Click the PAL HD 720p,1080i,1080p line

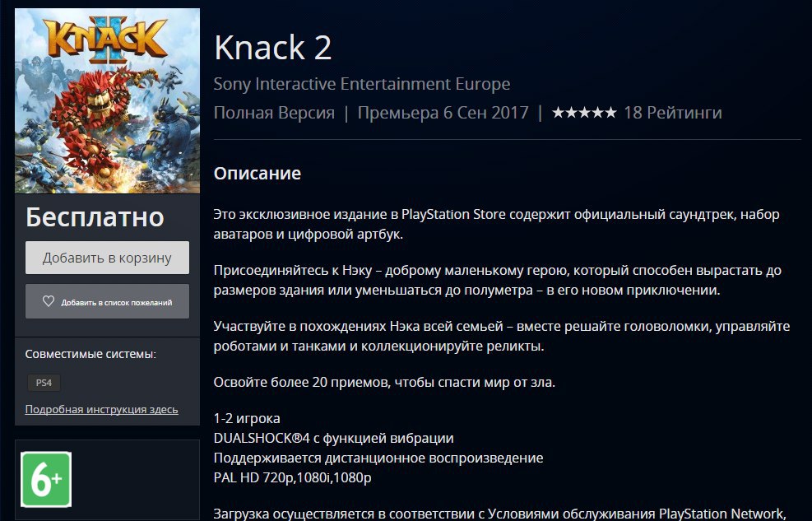pos(293,477)
